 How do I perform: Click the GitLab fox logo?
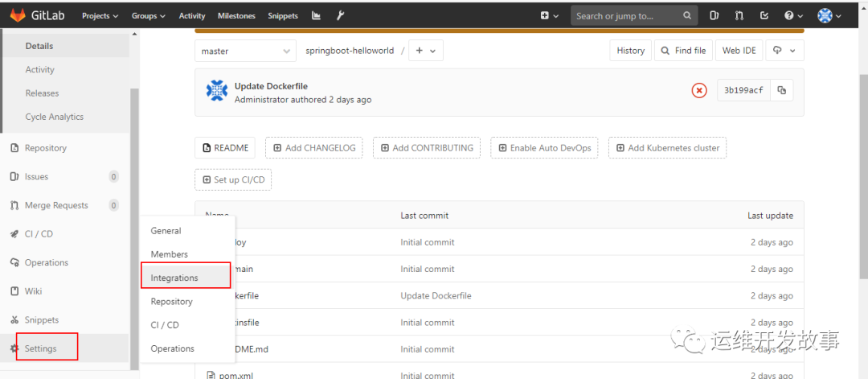[18, 15]
